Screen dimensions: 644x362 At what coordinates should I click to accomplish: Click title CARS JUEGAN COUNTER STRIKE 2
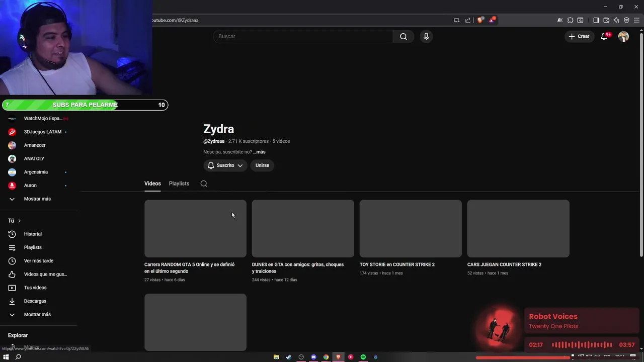click(504, 264)
